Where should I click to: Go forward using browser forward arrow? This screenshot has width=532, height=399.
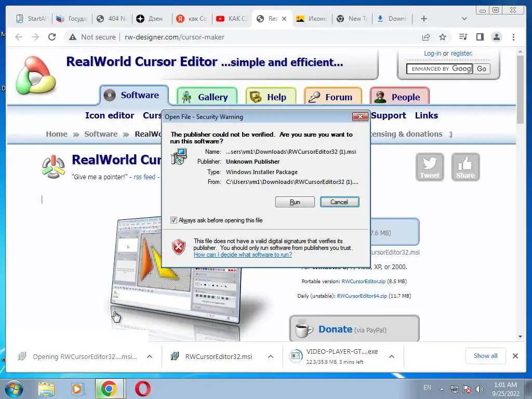coord(35,37)
